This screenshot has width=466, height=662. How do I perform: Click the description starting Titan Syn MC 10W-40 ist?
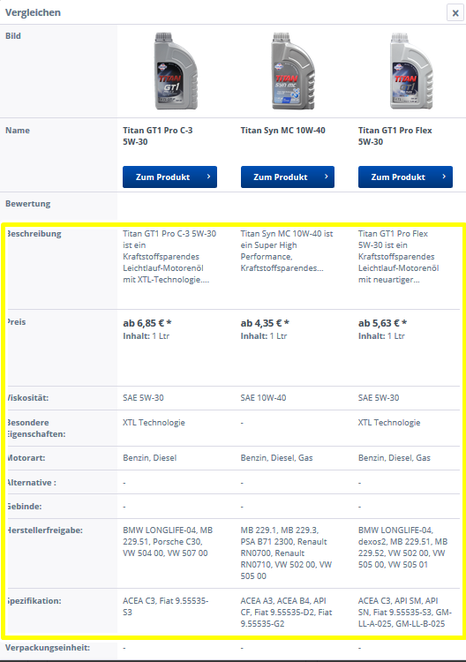pyautogui.click(x=287, y=251)
